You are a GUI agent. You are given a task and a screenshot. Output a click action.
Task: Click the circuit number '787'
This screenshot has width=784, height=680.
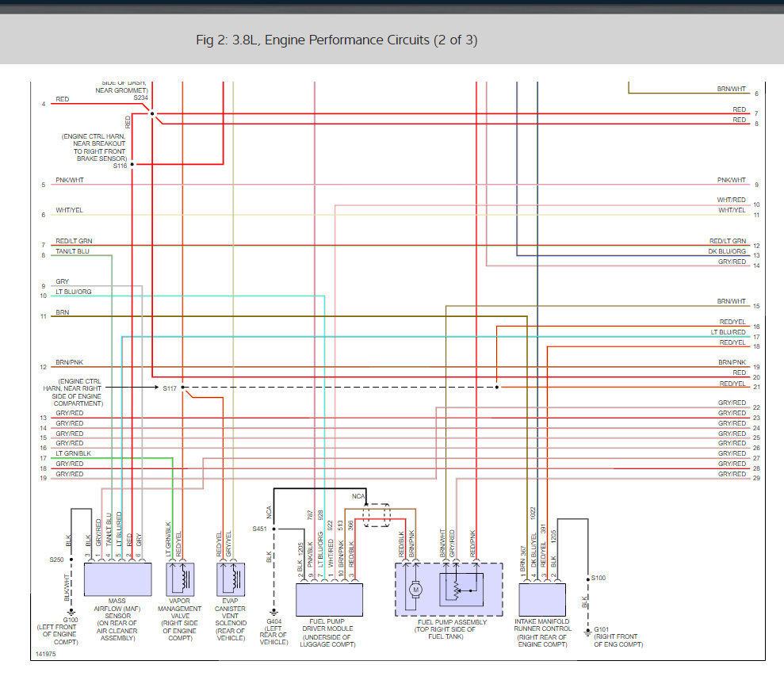pyautogui.click(x=310, y=514)
